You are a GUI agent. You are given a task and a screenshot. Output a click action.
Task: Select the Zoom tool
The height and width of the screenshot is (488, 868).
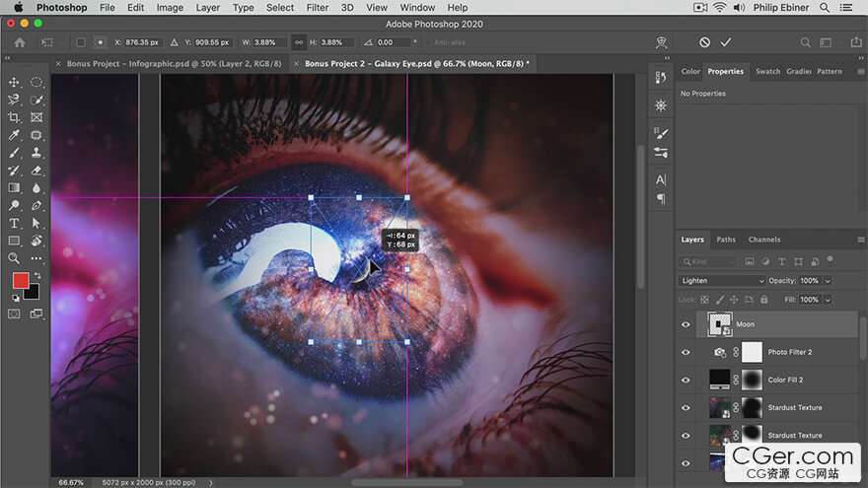[x=15, y=258]
